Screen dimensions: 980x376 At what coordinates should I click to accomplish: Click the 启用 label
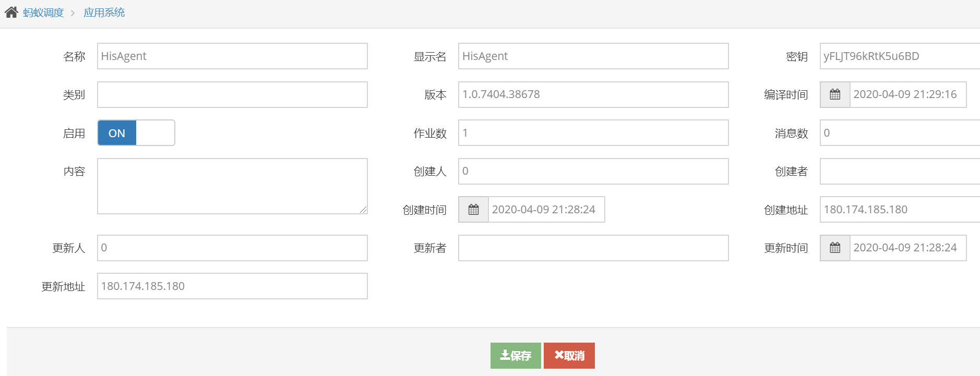click(x=74, y=134)
